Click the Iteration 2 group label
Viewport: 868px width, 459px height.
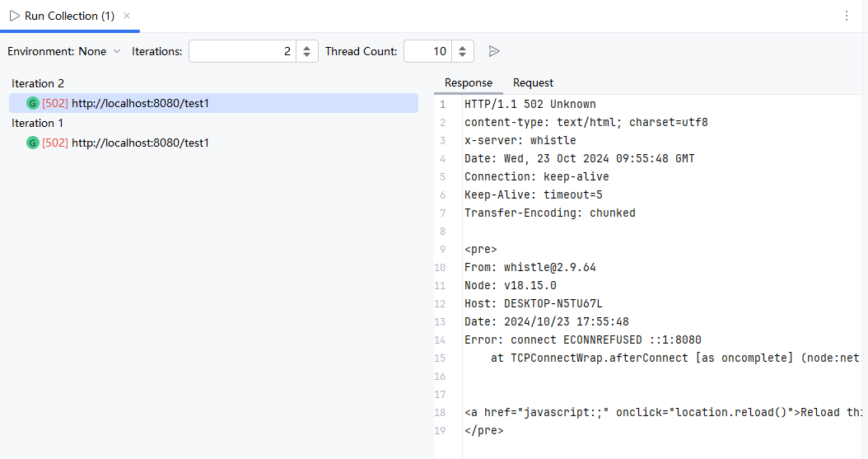coord(38,83)
